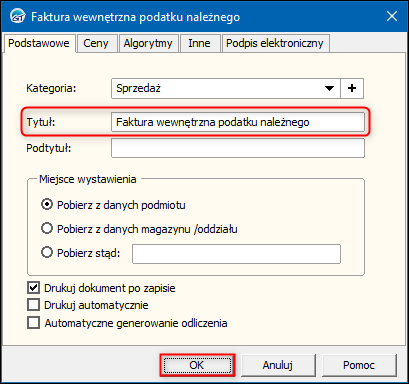
Task: Open the Kategoria dropdown arrow
Action: coord(329,88)
